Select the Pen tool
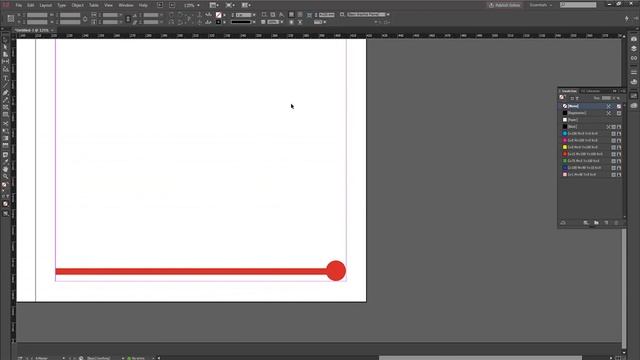This screenshot has width=640, height=360. click(5, 93)
